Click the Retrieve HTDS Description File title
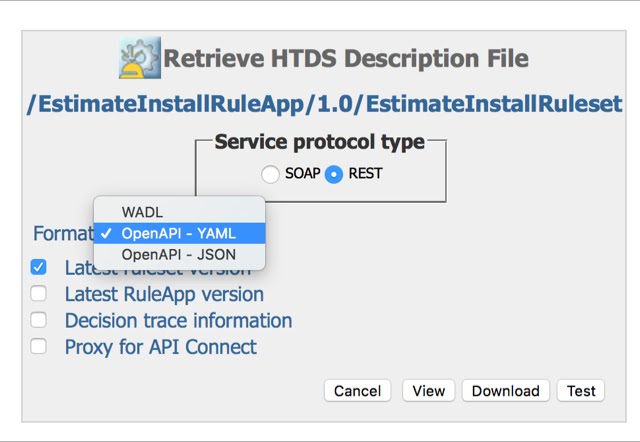Viewport: 640px width, 442px height. coord(345,58)
